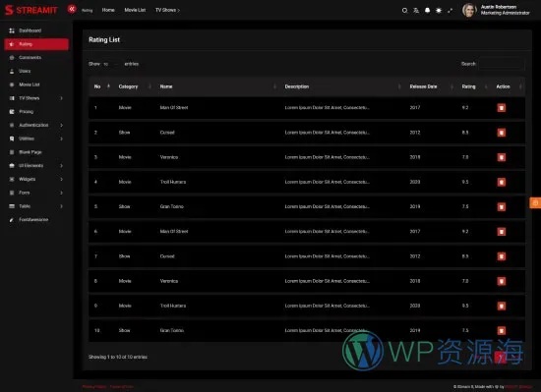Click the Rating List heading

(104, 40)
